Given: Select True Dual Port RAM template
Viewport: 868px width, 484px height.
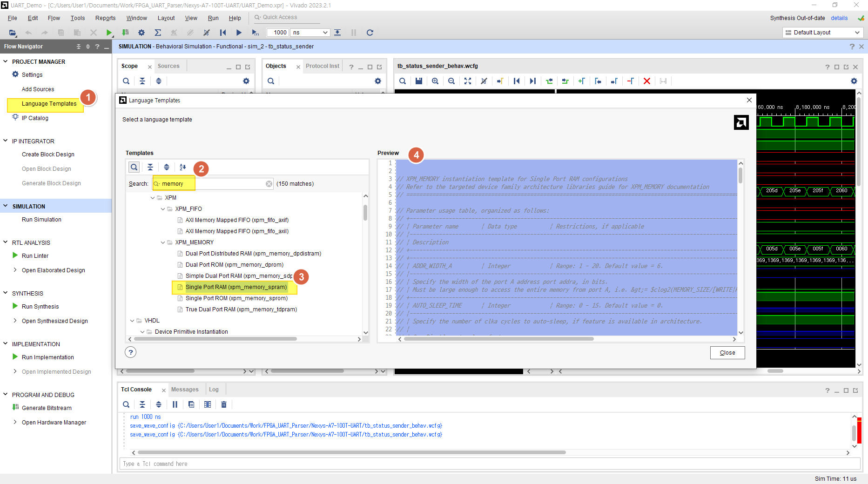Looking at the screenshot, I should [241, 309].
